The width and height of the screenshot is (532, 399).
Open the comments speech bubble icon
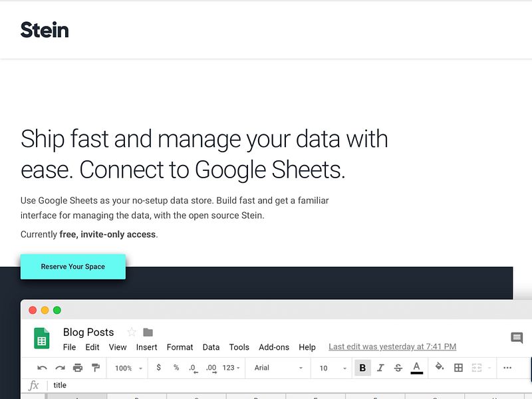(x=517, y=338)
